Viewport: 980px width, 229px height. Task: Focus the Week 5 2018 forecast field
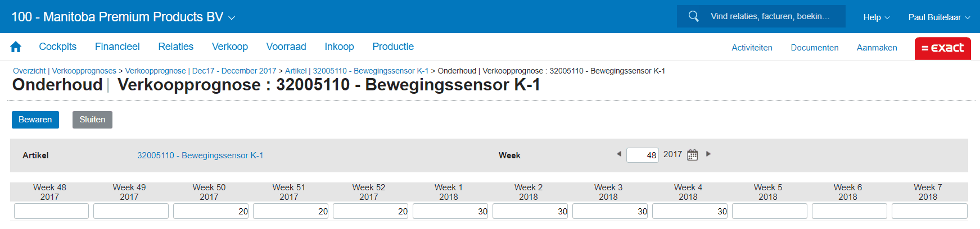[770, 211]
